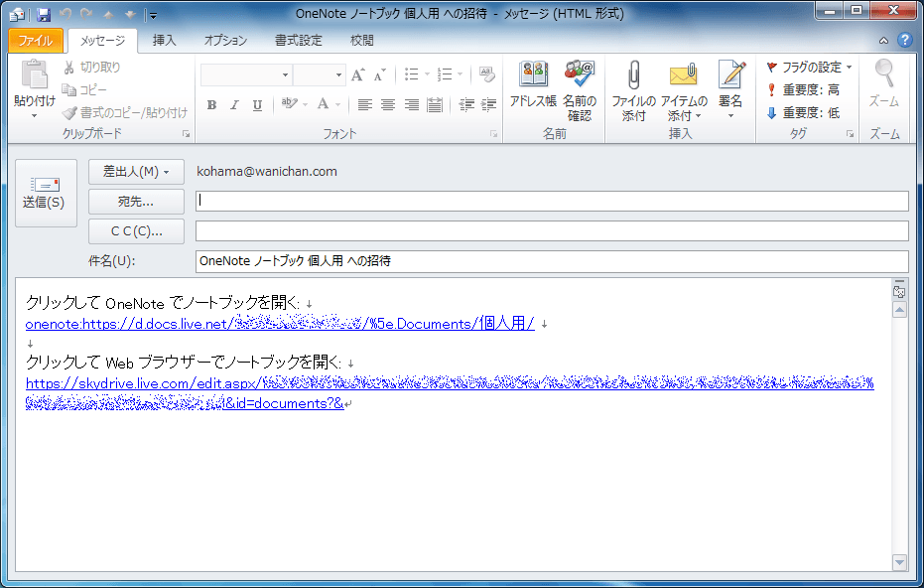Open the font size combo box
The width and height of the screenshot is (924, 588).
319,74
